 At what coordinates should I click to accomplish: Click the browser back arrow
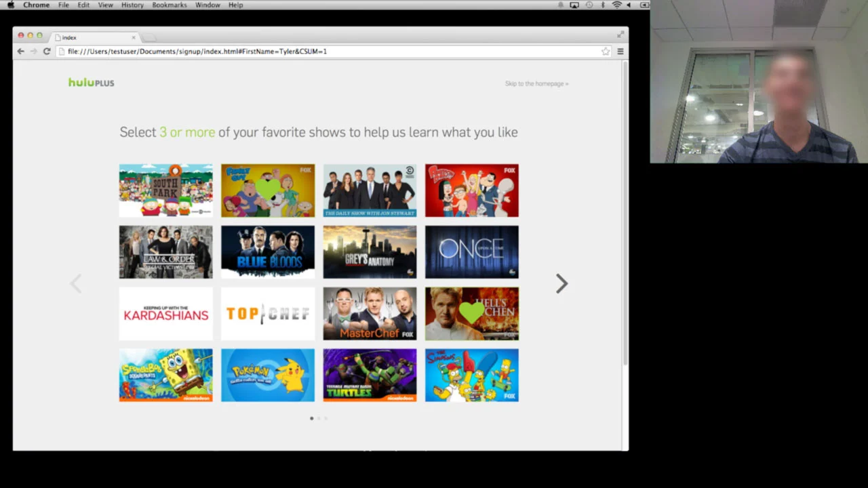click(x=20, y=51)
